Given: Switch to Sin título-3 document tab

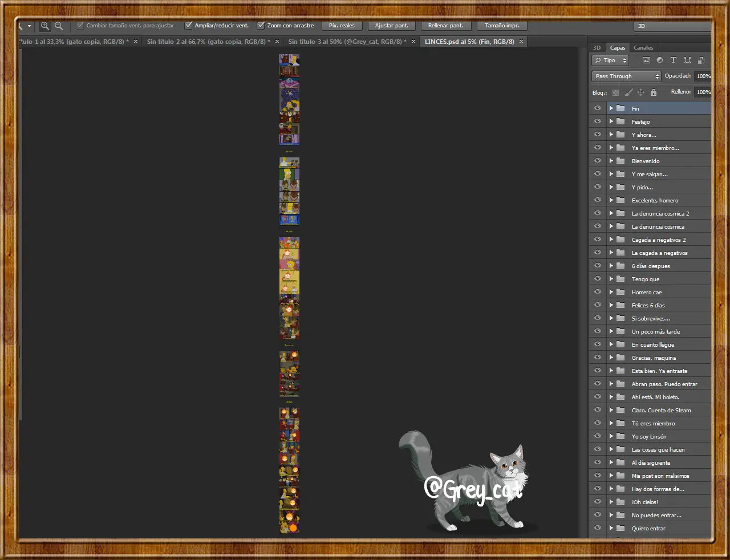Looking at the screenshot, I should coord(348,42).
